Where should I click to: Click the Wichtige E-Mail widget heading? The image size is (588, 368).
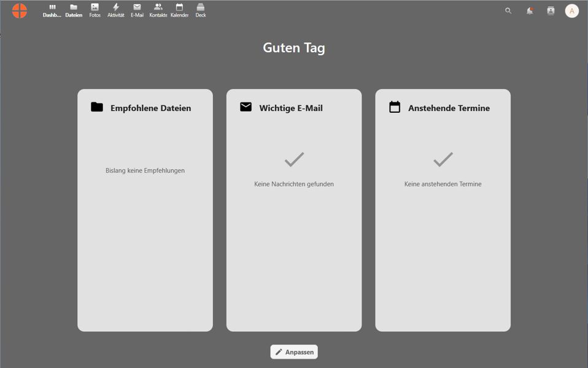291,108
